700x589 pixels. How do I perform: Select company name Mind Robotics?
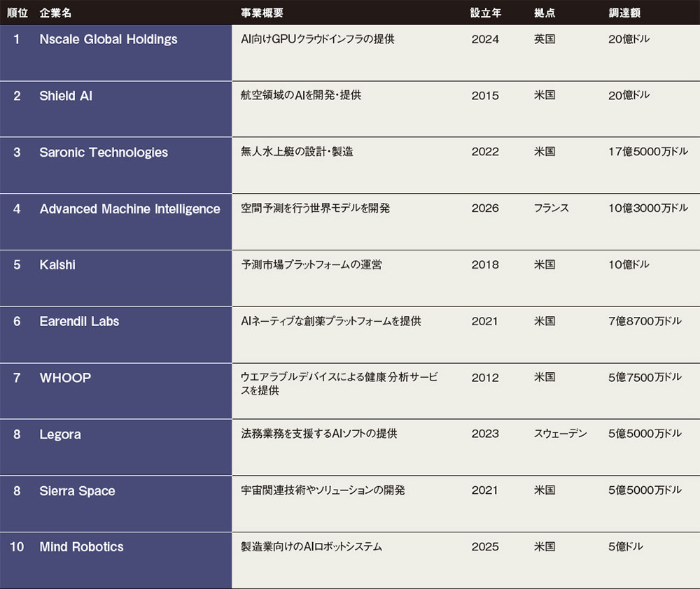[x=81, y=547]
